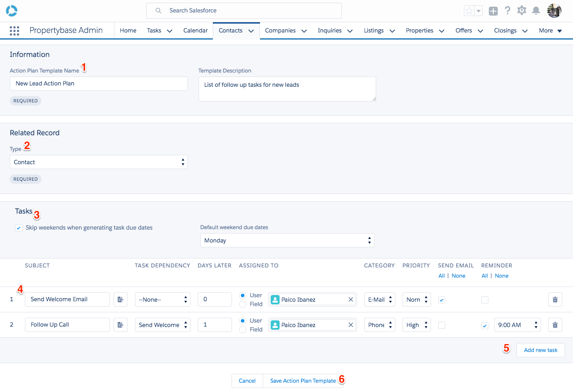Select Field radio for Send Welcome Email
This screenshot has width=573, height=392.
point(243,304)
